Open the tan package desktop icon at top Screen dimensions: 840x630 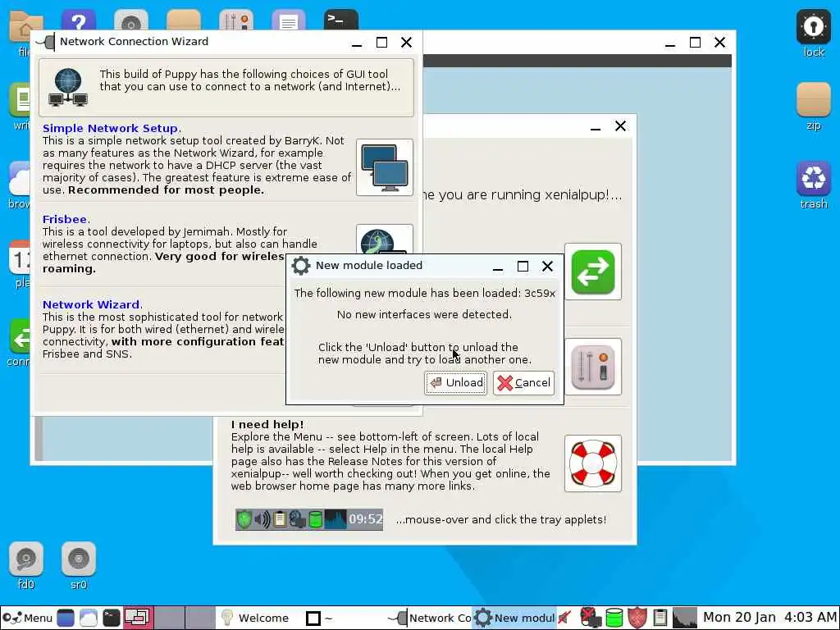pos(184,21)
